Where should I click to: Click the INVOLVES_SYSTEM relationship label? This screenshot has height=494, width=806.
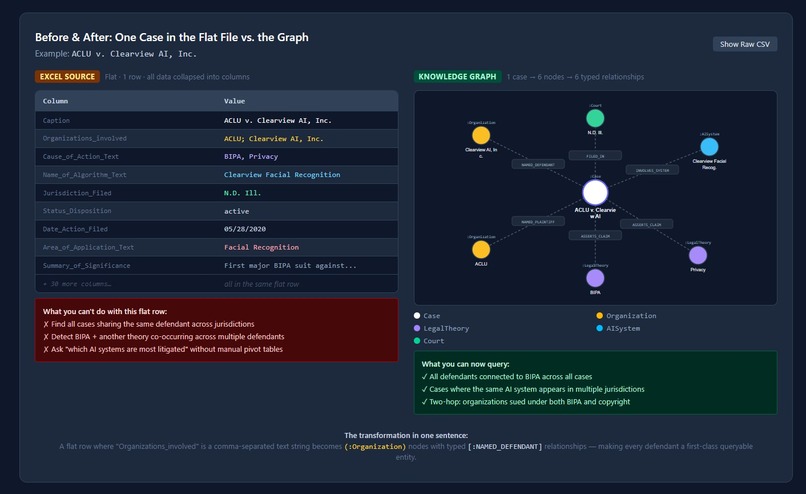[652, 170]
